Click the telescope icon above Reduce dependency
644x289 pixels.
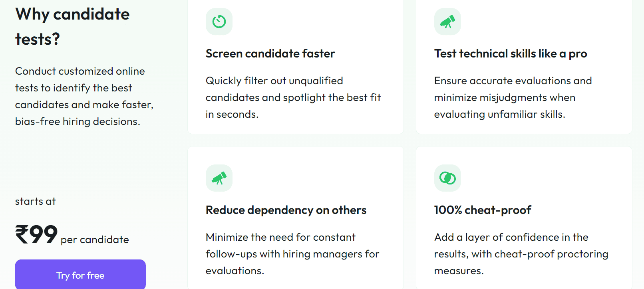tap(219, 178)
